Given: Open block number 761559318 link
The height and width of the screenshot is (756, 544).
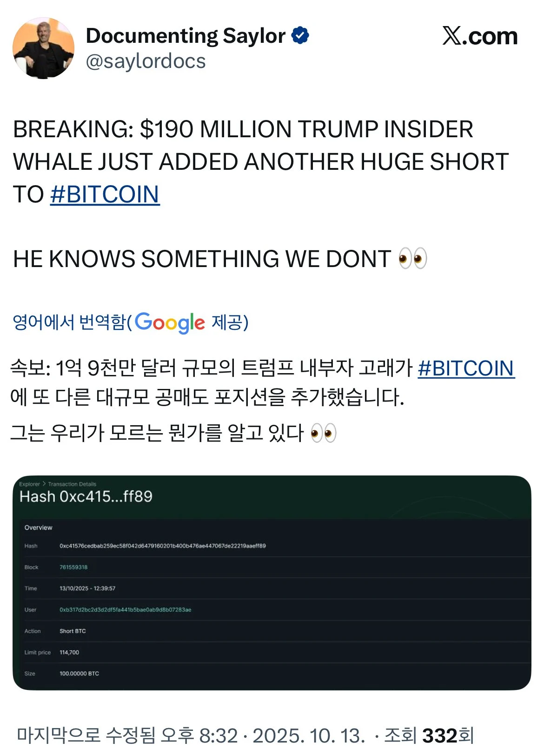Looking at the screenshot, I should 73,567.
